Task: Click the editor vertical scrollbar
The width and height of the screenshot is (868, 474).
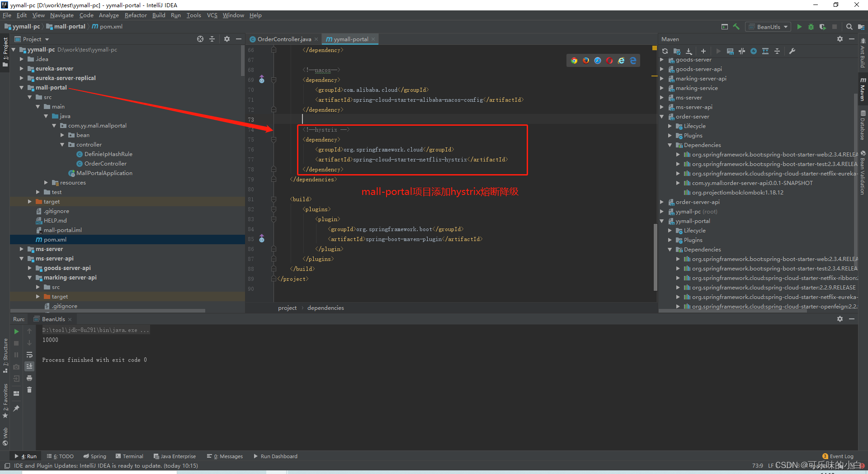Action: 655,258
